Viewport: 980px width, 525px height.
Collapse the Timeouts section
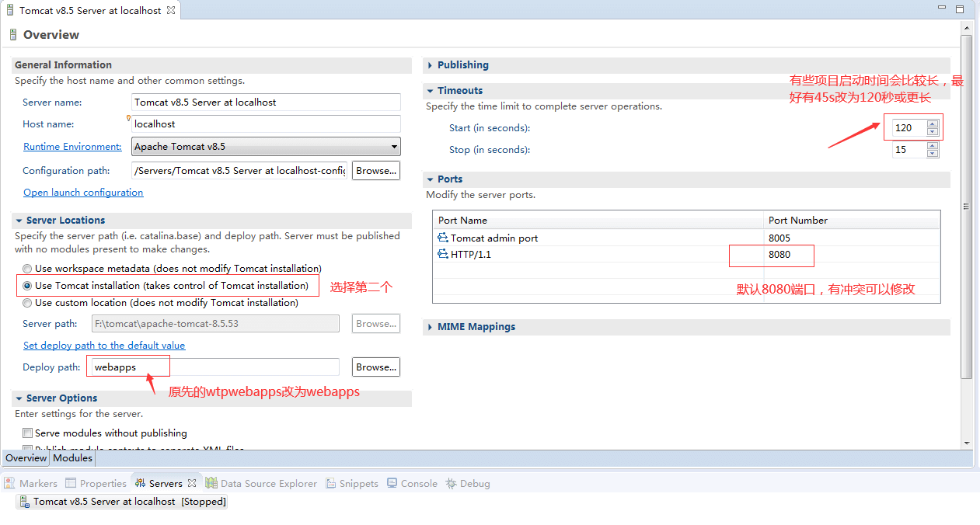pos(430,91)
